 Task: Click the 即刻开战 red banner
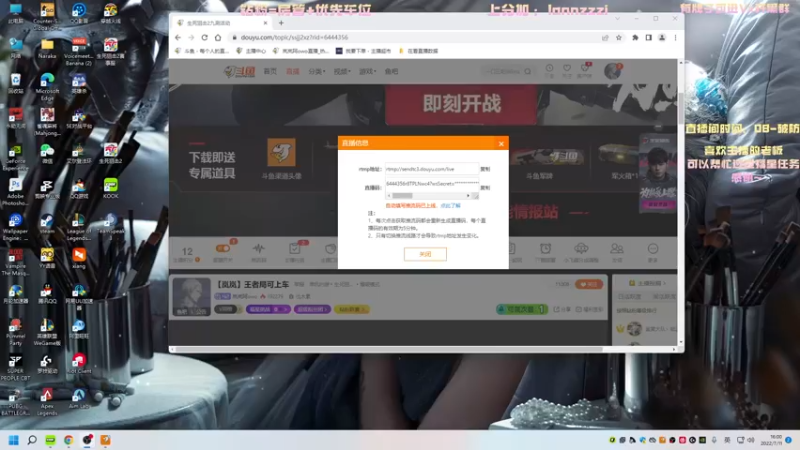click(x=461, y=104)
